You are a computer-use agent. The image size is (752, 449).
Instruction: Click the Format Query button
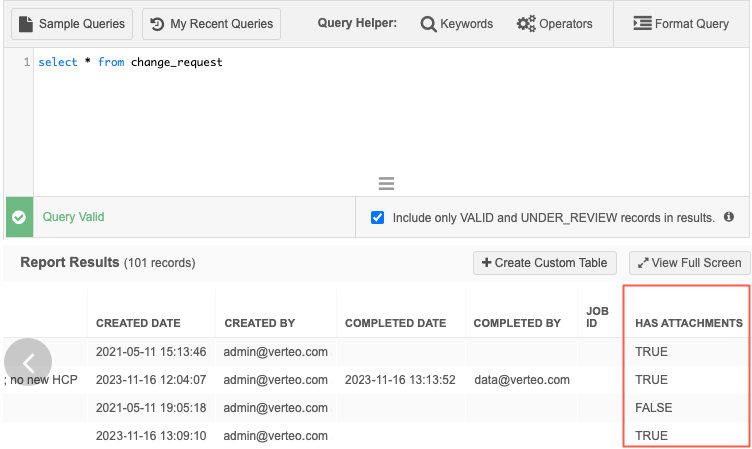pyautogui.click(x=682, y=23)
